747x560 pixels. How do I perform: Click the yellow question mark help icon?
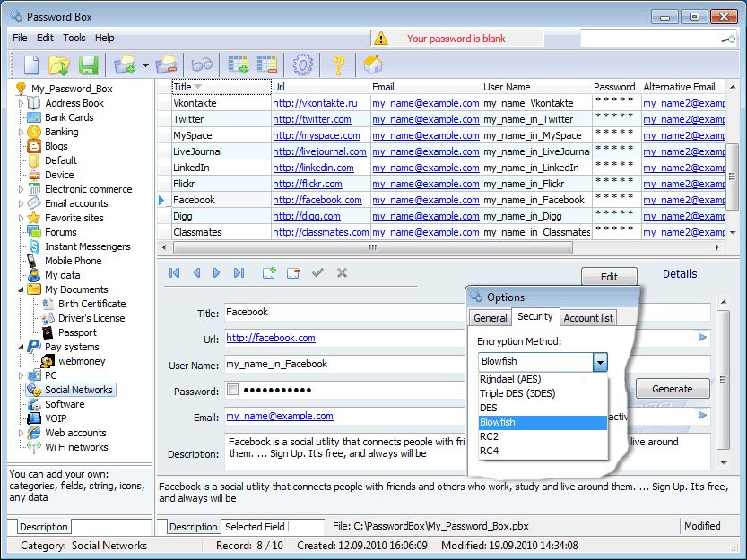(338, 65)
